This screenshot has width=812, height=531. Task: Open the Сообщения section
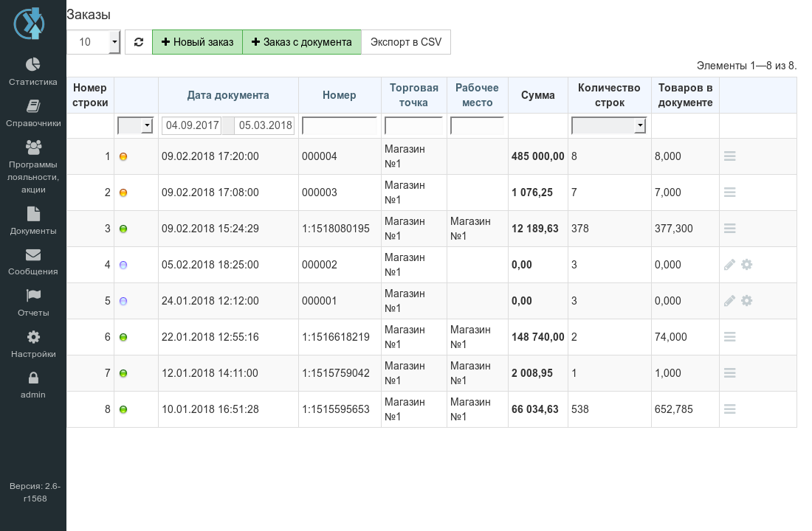pos(33,262)
